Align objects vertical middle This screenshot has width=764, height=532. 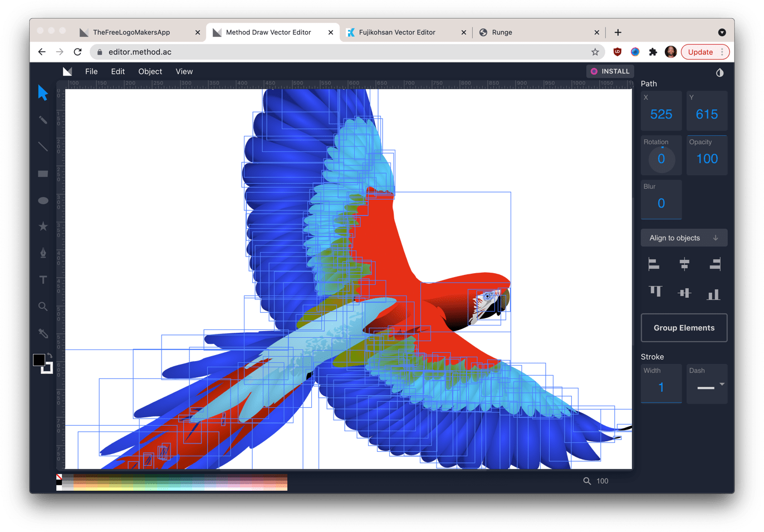684,293
